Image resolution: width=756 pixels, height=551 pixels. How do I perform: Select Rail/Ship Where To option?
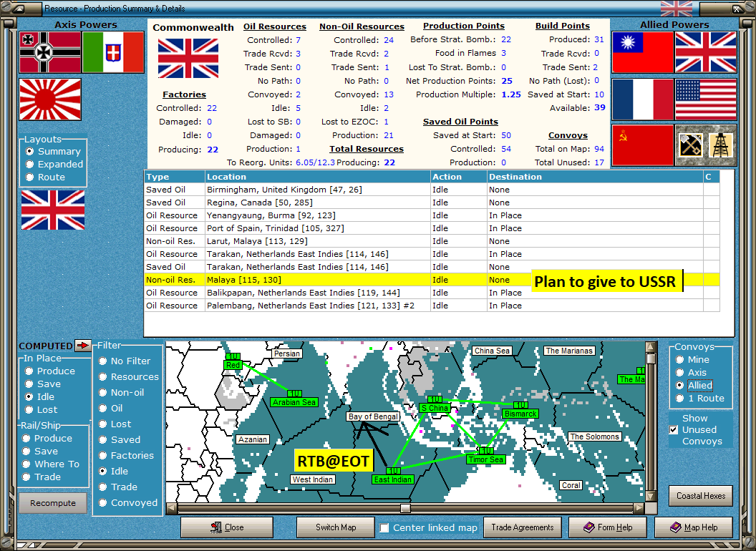pos(51,464)
